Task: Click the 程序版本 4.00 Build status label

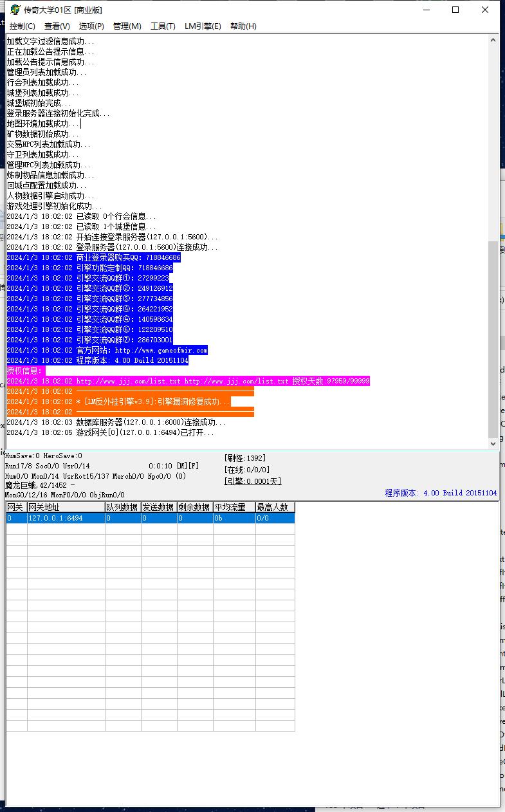Action: coord(441,493)
